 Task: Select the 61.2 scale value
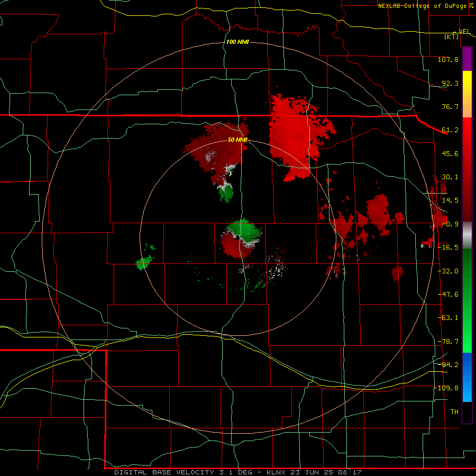pyautogui.click(x=450, y=130)
